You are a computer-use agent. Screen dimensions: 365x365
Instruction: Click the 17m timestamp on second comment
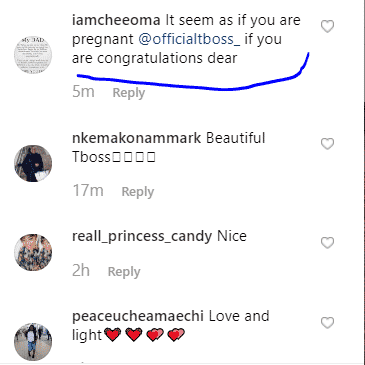(88, 191)
